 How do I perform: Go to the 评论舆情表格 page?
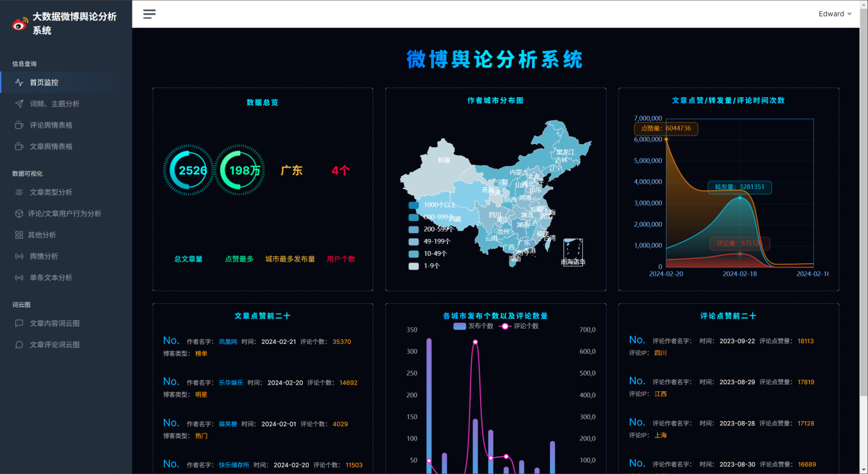pos(51,125)
